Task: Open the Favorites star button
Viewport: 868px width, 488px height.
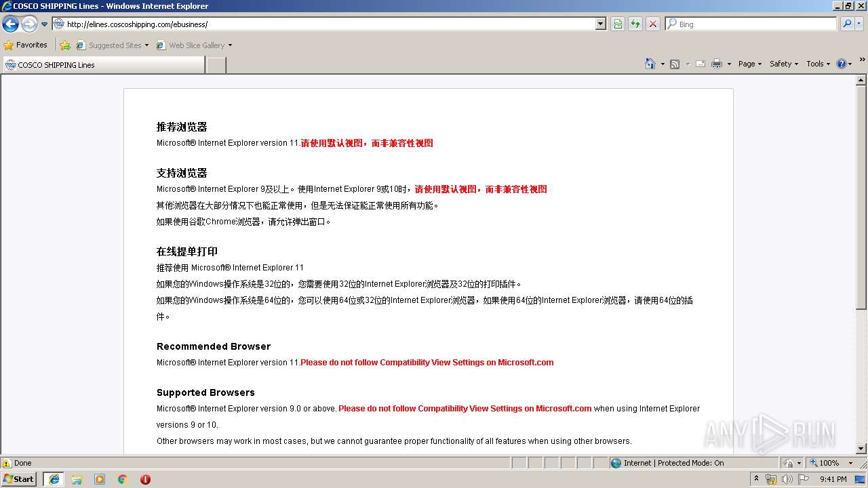Action: [26, 45]
